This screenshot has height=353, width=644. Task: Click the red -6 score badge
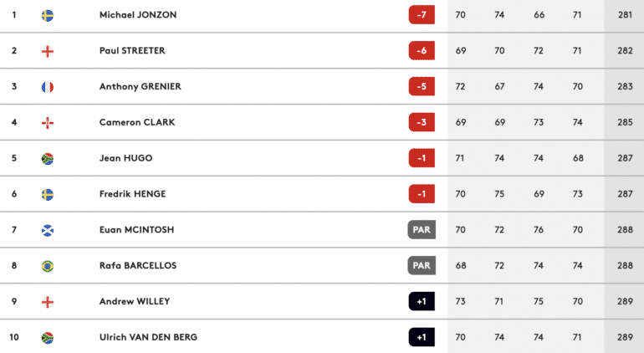click(x=422, y=51)
